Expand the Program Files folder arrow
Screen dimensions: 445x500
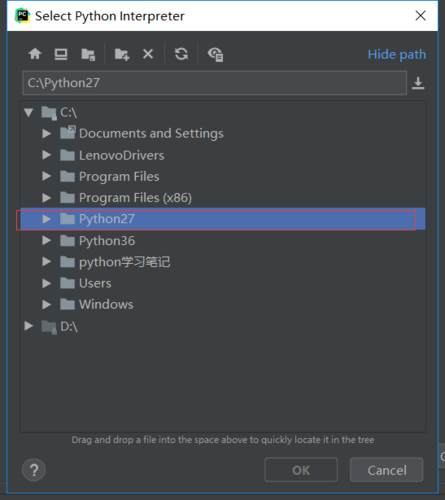point(47,176)
